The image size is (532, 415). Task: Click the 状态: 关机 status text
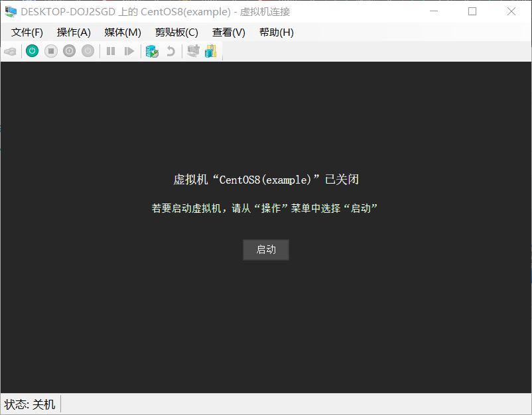click(30, 404)
